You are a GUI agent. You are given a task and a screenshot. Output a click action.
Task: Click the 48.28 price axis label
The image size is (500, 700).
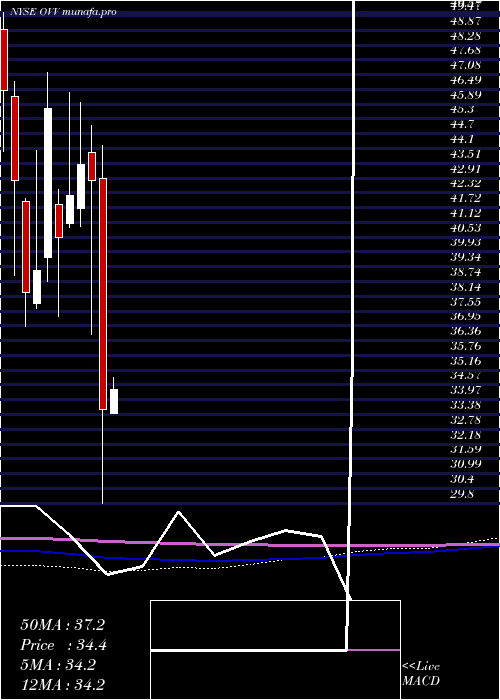466,35
